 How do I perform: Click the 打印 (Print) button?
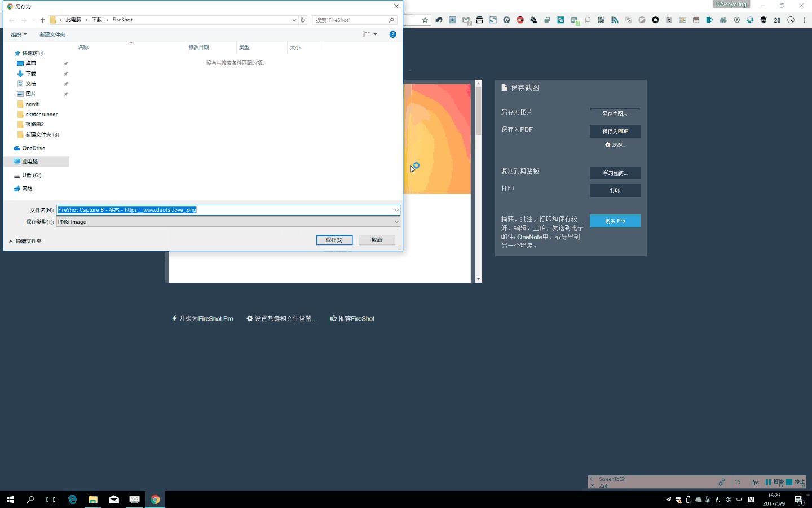(x=615, y=190)
